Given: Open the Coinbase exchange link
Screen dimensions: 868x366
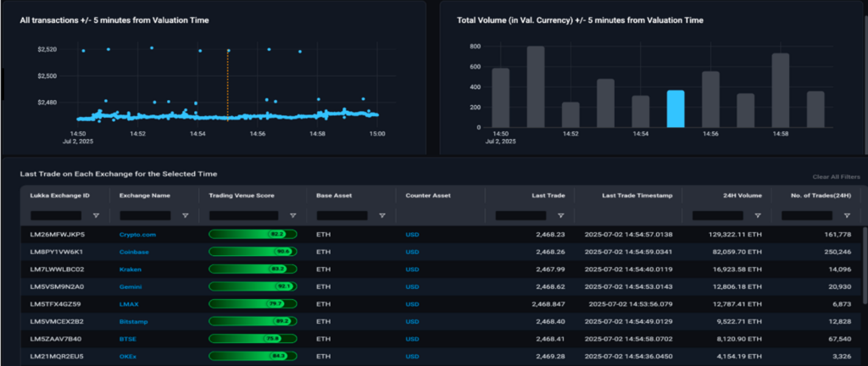Looking at the screenshot, I should (x=134, y=252).
